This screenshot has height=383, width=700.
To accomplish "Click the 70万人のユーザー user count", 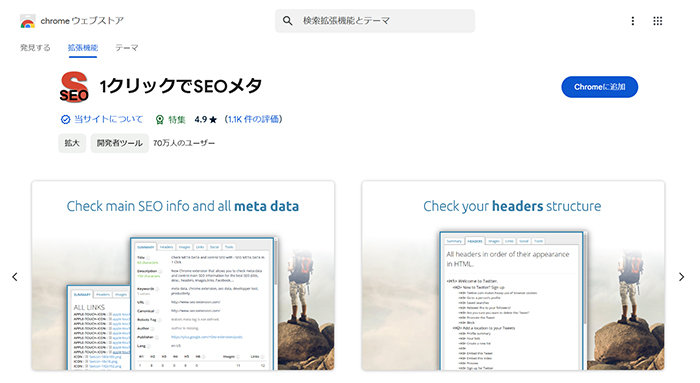I will point(184,143).
